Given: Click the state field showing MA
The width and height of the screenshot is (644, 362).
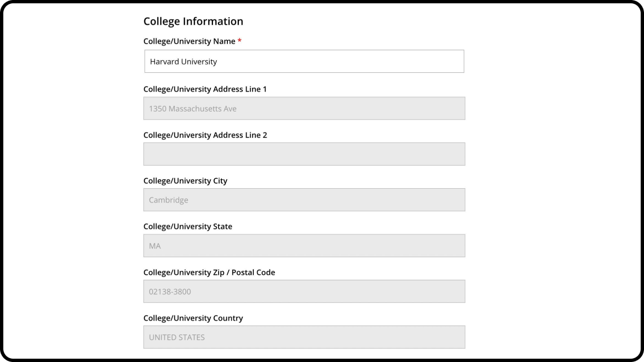Looking at the screenshot, I should click(x=304, y=245).
